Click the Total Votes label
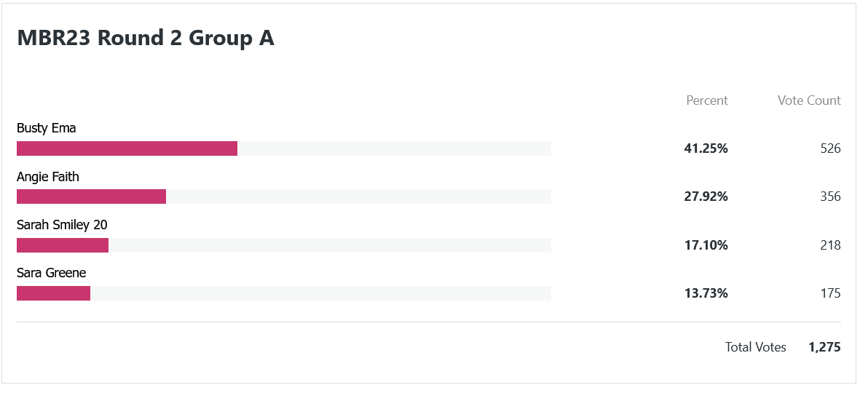The width and height of the screenshot is (868, 393). [x=756, y=347]
